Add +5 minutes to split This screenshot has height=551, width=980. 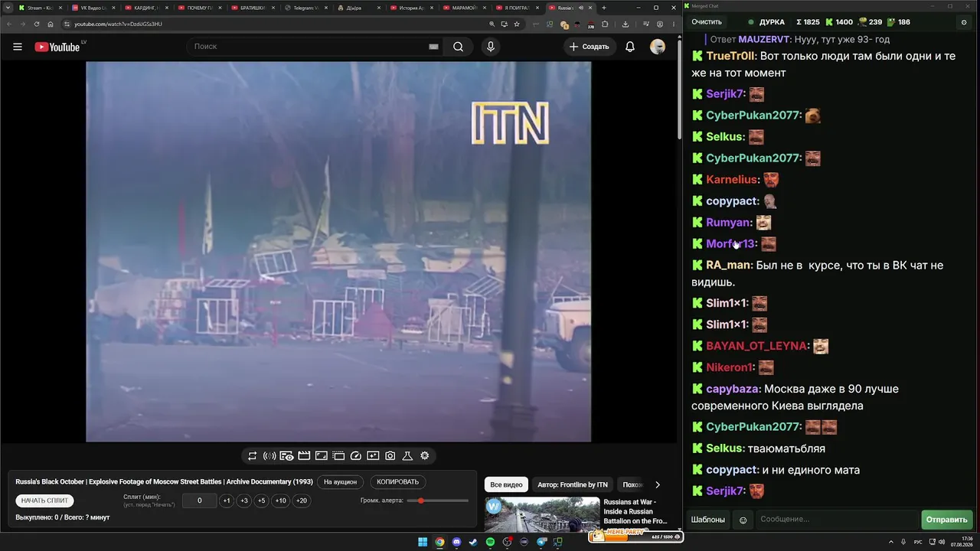point(261,500)
